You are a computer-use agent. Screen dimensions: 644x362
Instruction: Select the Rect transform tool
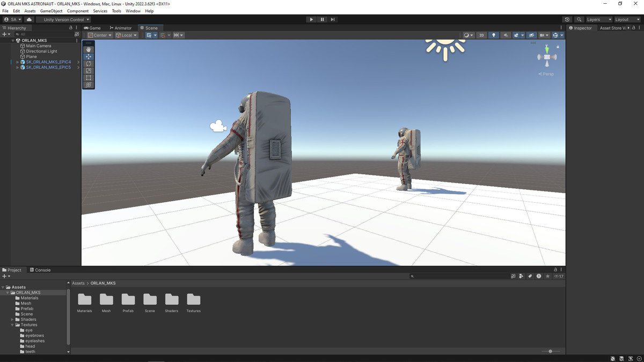89,78
